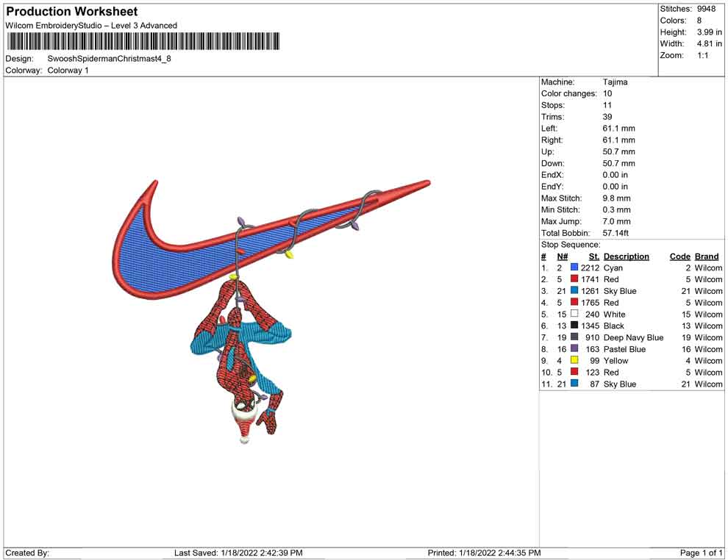Viewport: 728px width, 560px height.
Task: Click the Stops value 11
Action: click(x=607, y=105)
